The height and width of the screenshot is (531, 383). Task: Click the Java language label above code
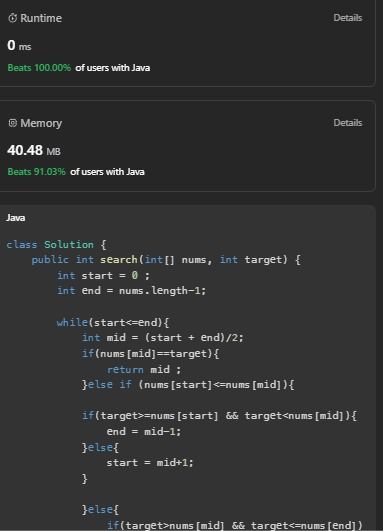point(16,217)
